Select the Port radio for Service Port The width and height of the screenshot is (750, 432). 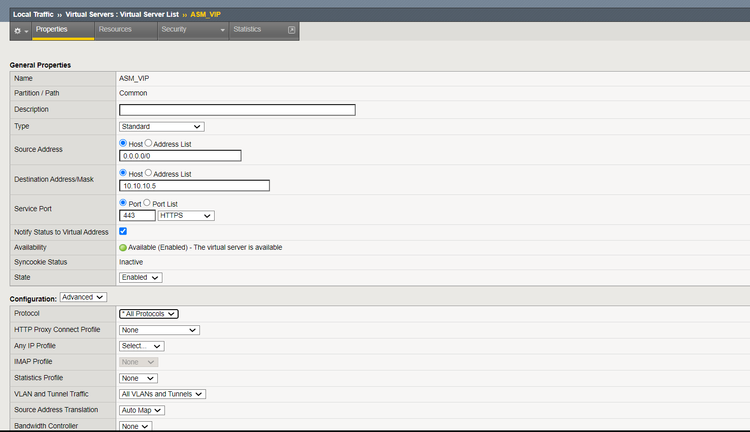point(123,203)
